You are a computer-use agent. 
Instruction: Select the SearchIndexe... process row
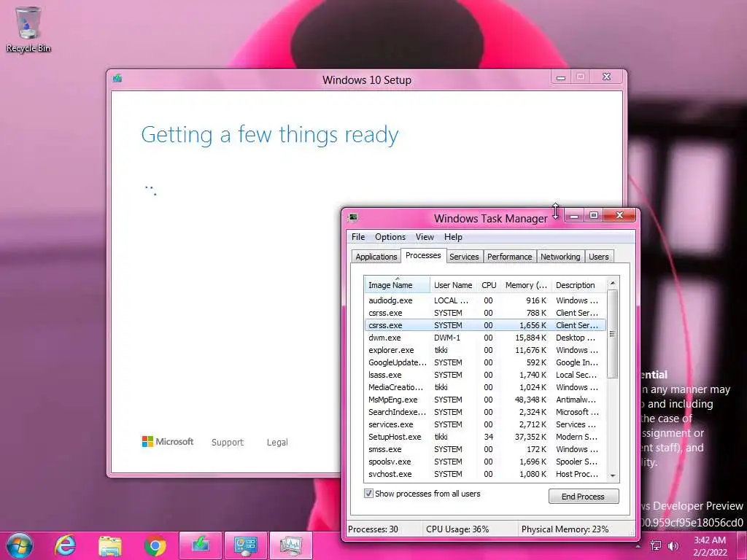pyautogui.click(x=485, y=412)
